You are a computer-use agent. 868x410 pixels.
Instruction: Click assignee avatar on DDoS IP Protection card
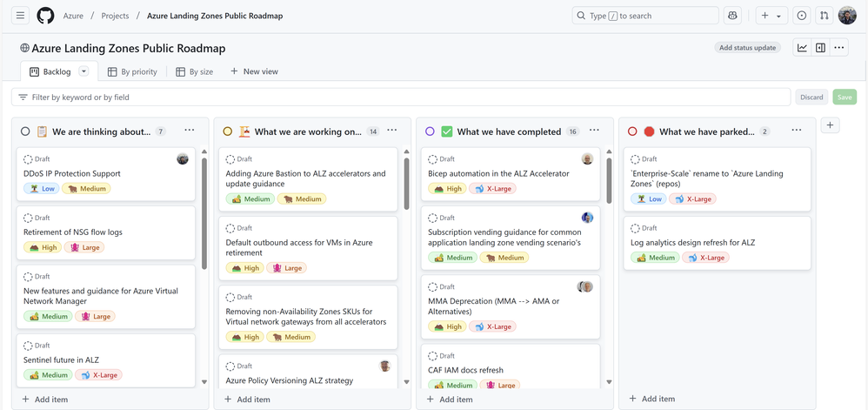(183, 159)
